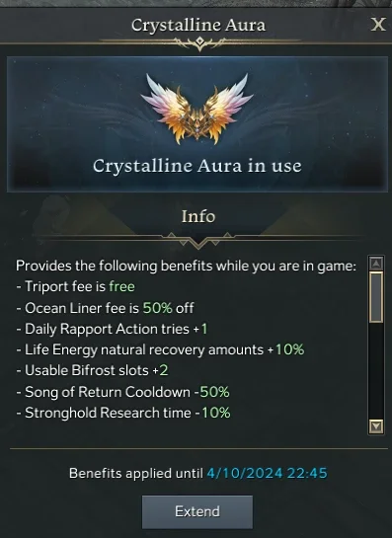Click the chevron ornament below Info
392x538 pixels.
[198, 239]
